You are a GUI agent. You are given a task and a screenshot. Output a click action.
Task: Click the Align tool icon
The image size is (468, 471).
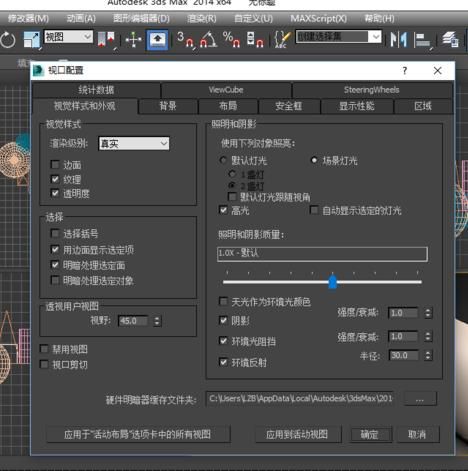tap(423, 41)
